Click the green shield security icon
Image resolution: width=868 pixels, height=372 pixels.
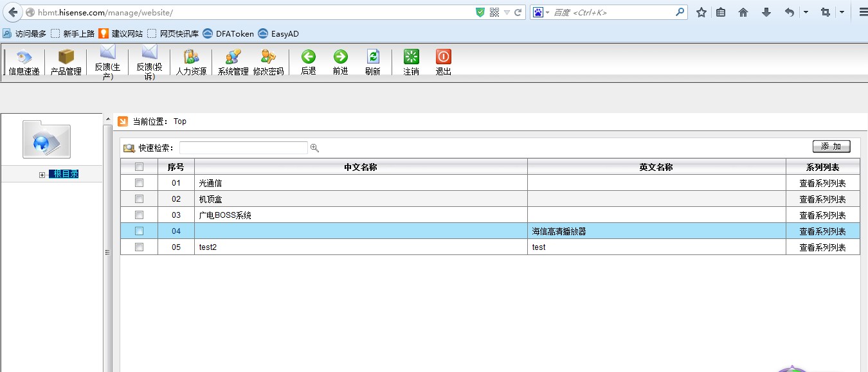coord(480,12)
